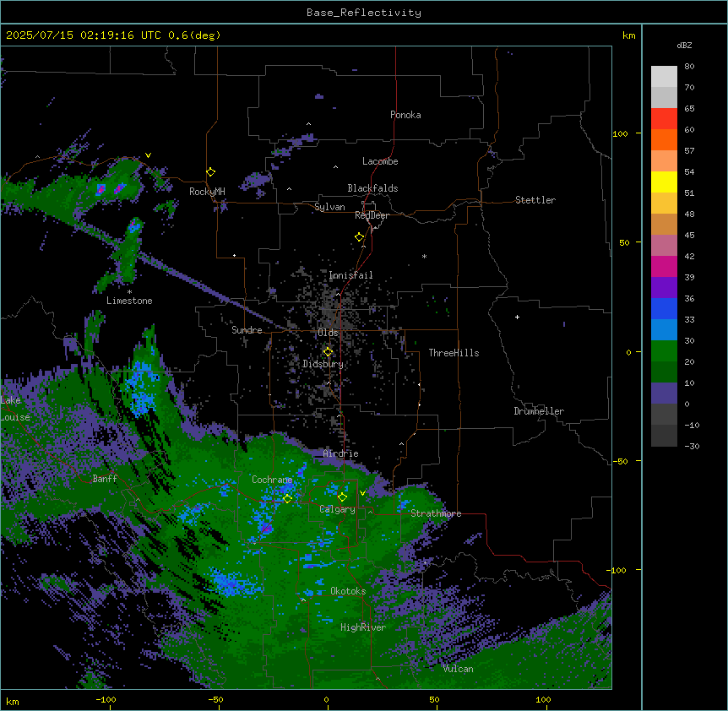Click the Vulcan label
The height and width of the screenshot is (711, 728).
(459, 669)
